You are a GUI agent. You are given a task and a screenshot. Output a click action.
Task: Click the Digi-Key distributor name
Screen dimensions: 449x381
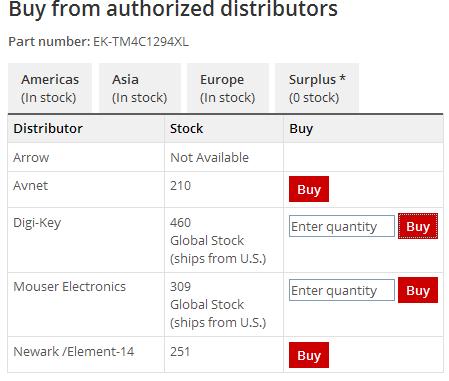pyautogui.click(x=37, y=223)
